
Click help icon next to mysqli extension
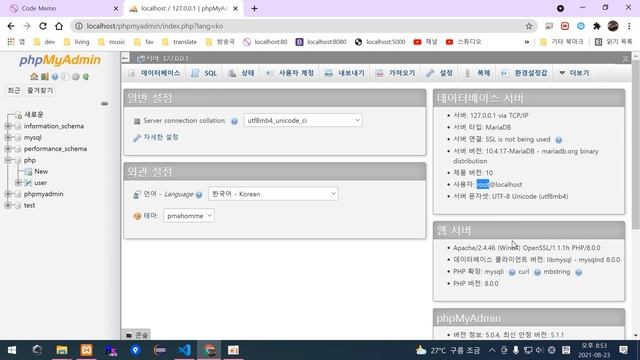[512, 272]
